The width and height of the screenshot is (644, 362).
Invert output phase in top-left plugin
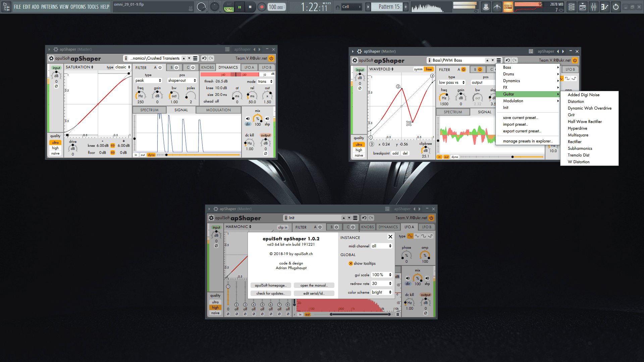[266, 154]
